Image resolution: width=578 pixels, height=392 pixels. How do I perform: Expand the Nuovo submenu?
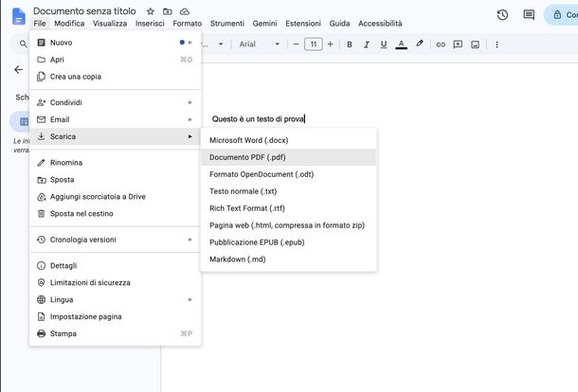pyautogui.click(x=115, y=43)
